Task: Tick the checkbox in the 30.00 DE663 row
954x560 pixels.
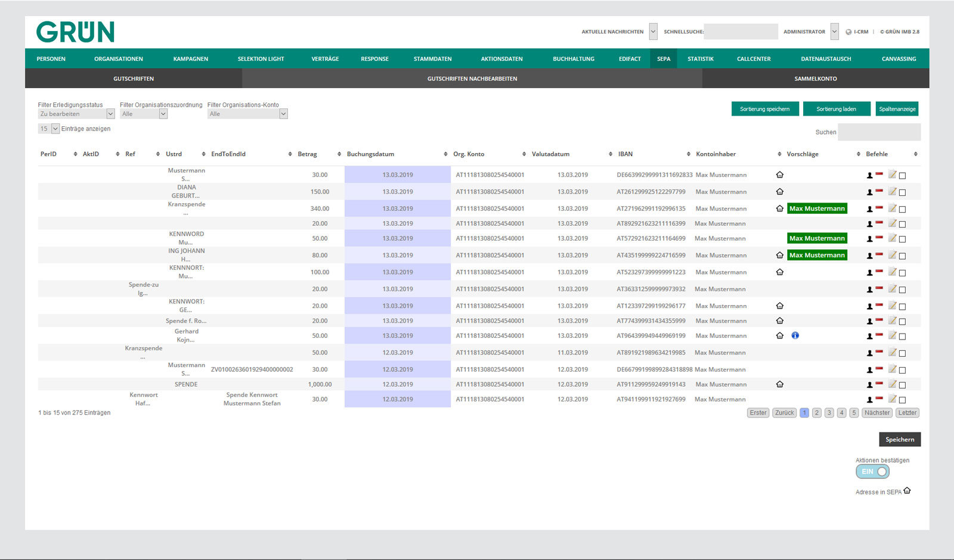Action: 902,176
